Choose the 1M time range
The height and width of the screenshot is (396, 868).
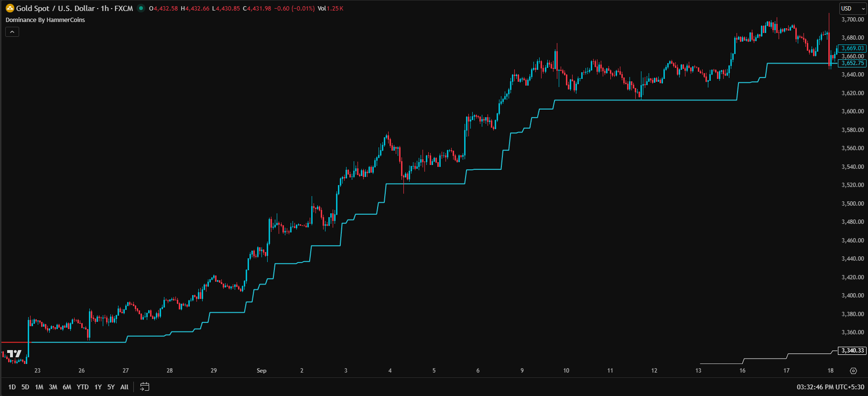pyautogui.click(x=39, y=387)
